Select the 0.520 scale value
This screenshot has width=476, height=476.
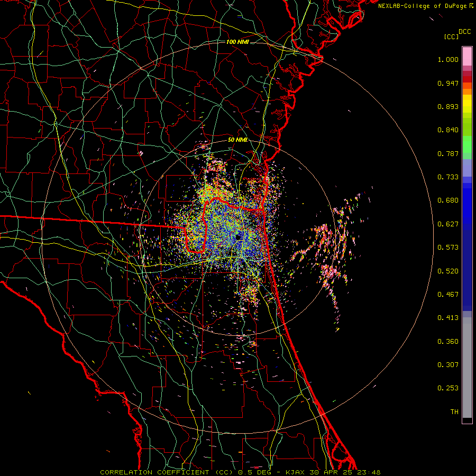pos(448,271)
